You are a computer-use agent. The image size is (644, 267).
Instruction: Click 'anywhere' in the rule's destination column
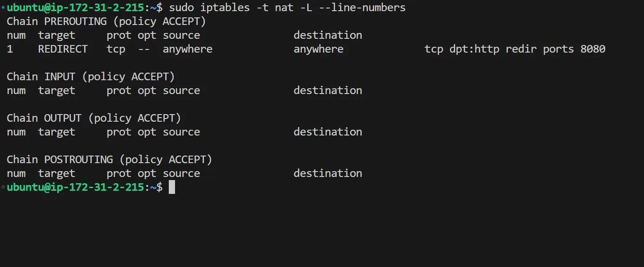pyautogui.click(x=318, y=49)
